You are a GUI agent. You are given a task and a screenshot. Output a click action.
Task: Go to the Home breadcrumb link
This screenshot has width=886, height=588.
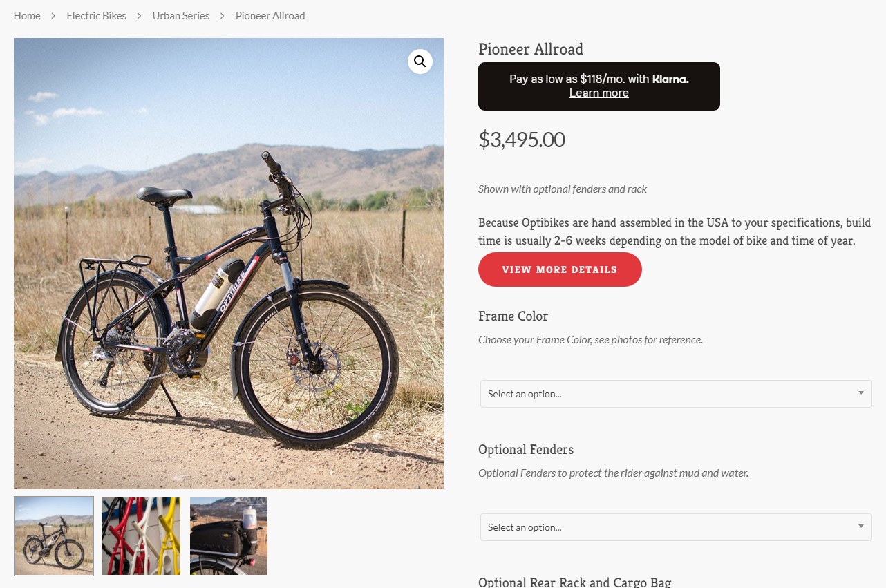(27, 16)
